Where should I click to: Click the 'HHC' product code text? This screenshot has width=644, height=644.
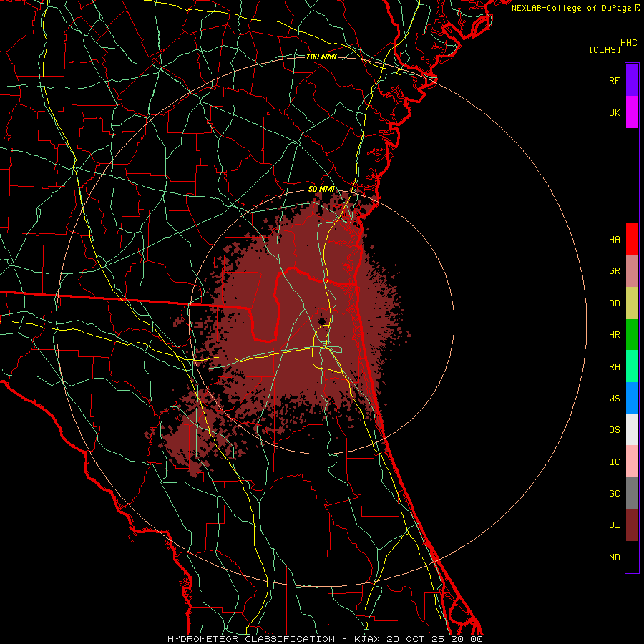pos(629,43)
